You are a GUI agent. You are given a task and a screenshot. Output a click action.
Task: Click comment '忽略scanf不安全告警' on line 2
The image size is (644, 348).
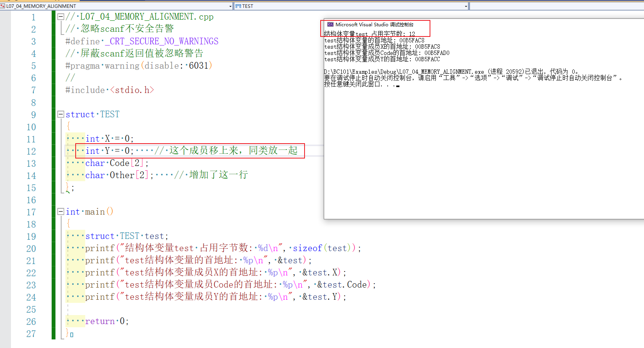[127, 29]
